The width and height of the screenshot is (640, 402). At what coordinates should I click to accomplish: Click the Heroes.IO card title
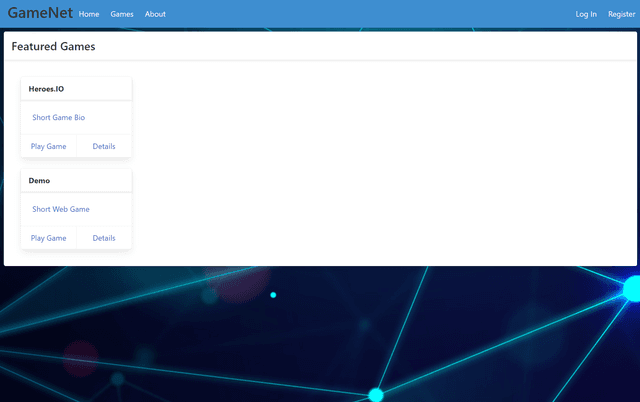click(x=46, y=89)
